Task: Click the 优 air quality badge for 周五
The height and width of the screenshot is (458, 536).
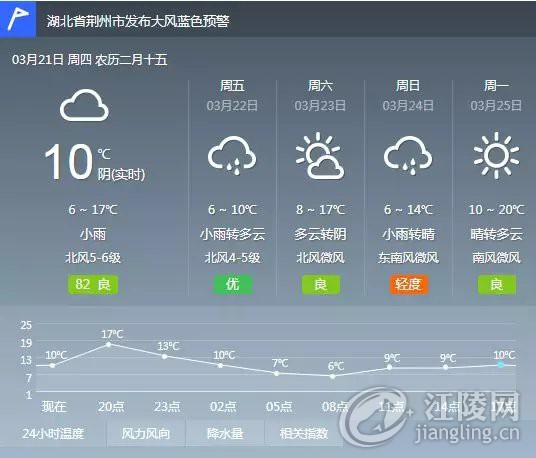Action: click(x=232, y=284)
